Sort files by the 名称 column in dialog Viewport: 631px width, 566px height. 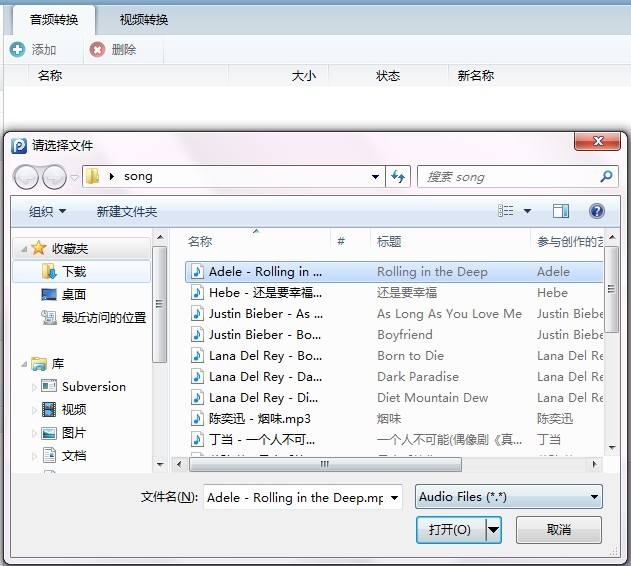pos(200,241)
